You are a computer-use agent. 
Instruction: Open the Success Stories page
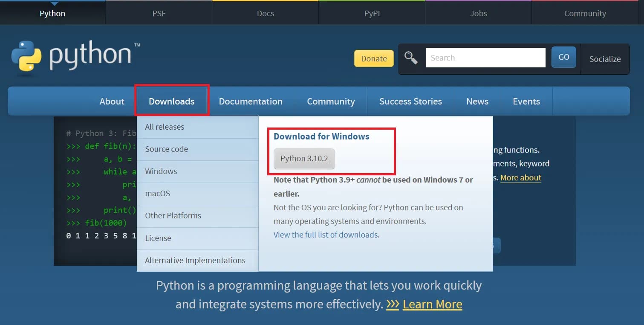410,101
